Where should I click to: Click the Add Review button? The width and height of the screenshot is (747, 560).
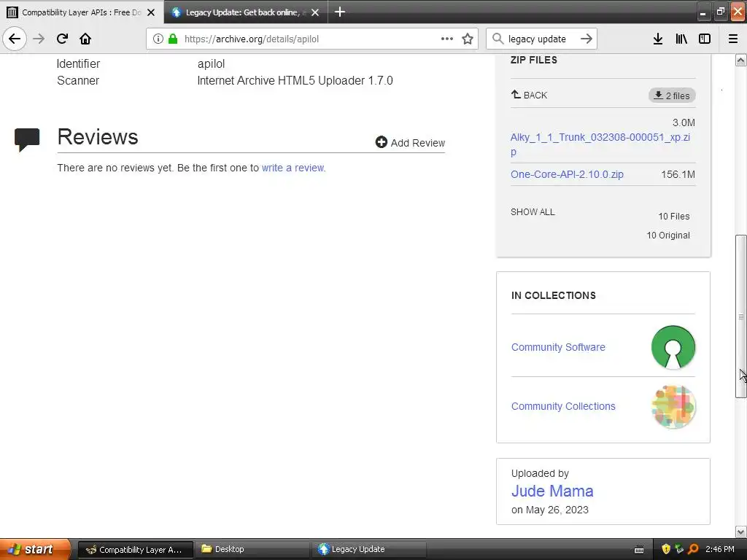pyautogui.click(x=410, y=142)
